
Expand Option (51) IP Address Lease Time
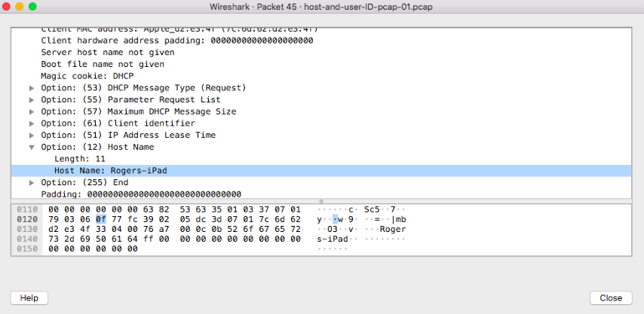coord(32,136)
